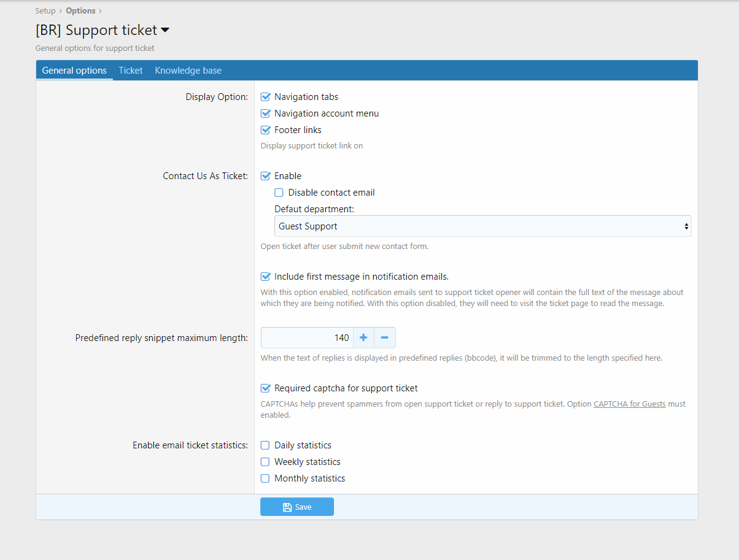The width and height of the screenshot is (739, 560).
Task: Uncheck Required captcha for support ticket
Action: [x=266, y=388]
